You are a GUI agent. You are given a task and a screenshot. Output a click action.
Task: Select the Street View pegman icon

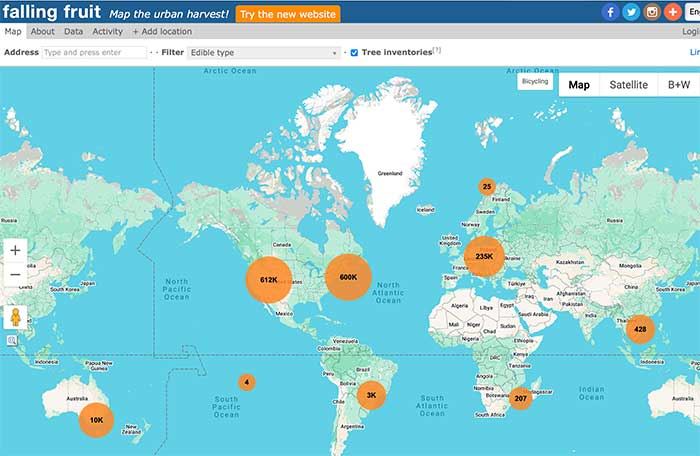pyautogui.click(x=15, y=317)
